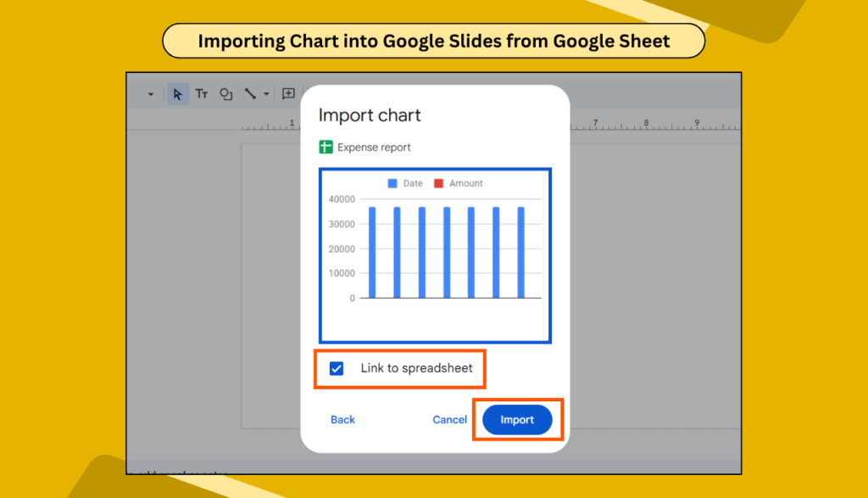This screenshot has width=868, height=498.
Task: Click the Import button
Action: pos(517,420)
